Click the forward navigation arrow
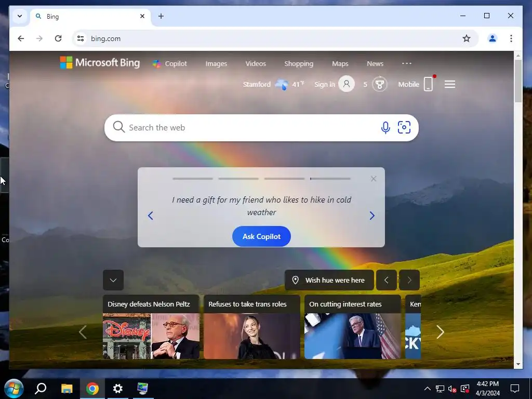 click(39, 38)
